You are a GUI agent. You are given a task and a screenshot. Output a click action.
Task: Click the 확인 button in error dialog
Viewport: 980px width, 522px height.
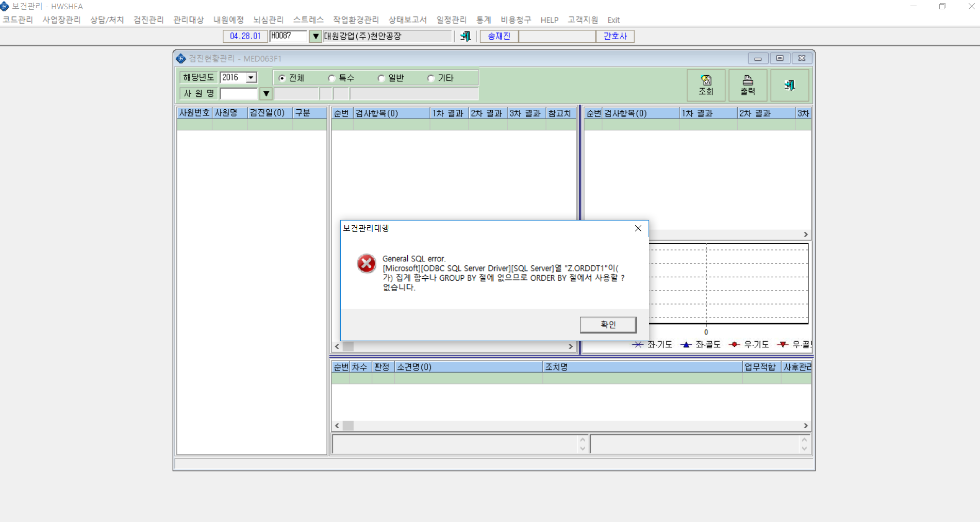click(608, 325)
